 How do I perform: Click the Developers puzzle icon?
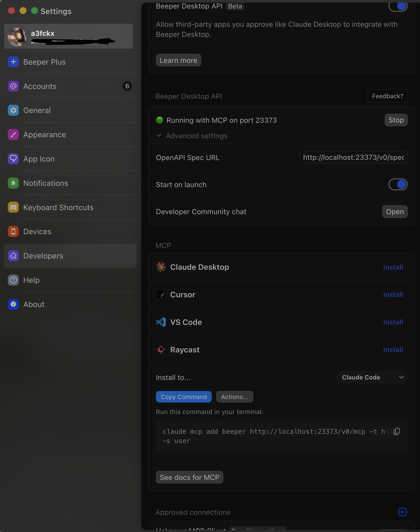[13, 256]
